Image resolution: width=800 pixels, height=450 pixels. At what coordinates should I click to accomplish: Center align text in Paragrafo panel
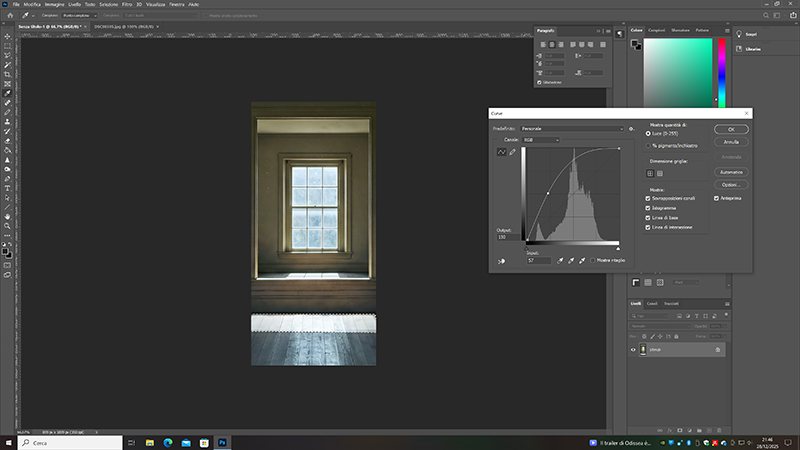552,44
